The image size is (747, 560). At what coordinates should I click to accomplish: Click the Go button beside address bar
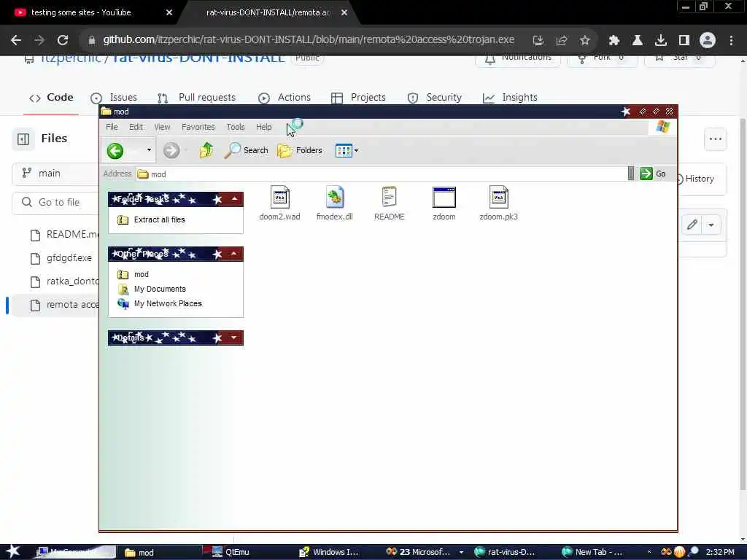[x=653, y=174]
